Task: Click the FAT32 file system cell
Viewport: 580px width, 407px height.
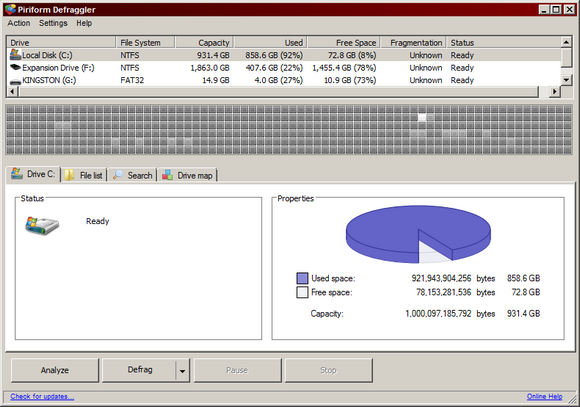Action: coord(132,80)
